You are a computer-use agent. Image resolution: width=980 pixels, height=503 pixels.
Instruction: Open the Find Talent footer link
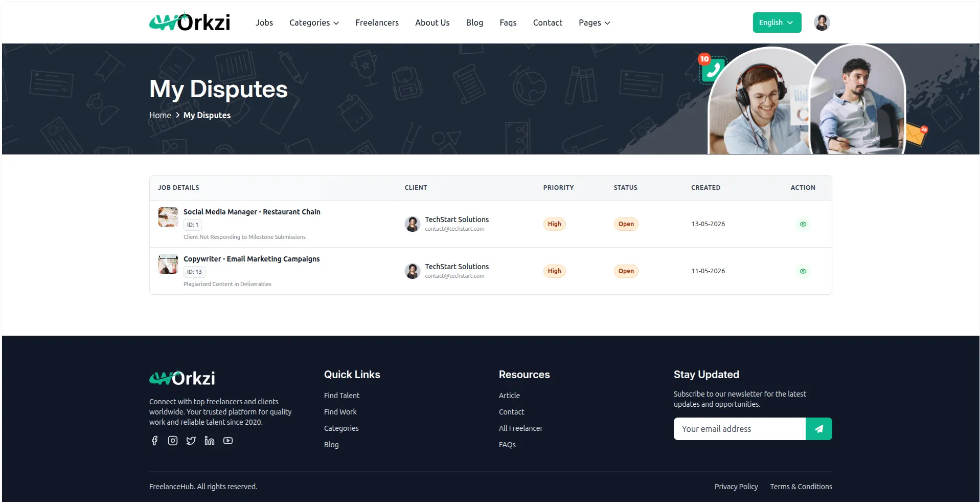point(341,396)
